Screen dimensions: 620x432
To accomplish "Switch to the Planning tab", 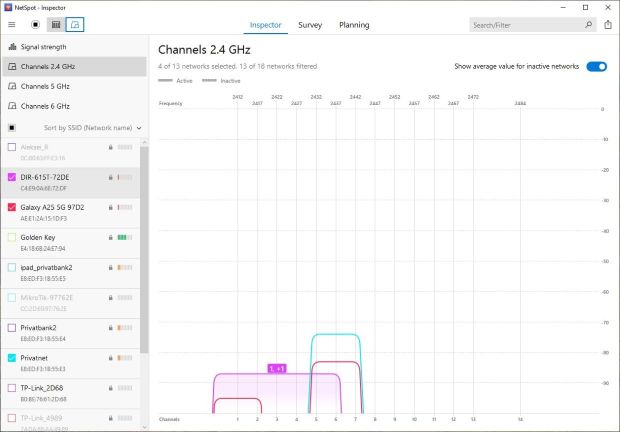I will (354, 25).
